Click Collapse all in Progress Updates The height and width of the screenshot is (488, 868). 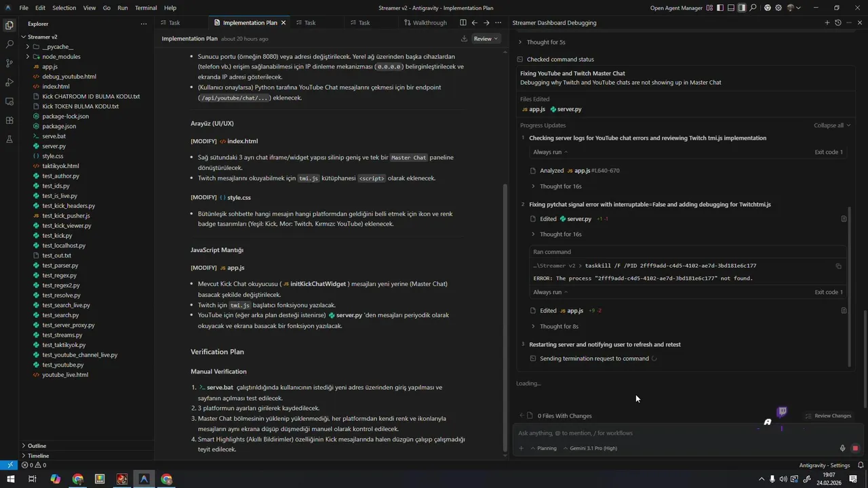[832, 125]
